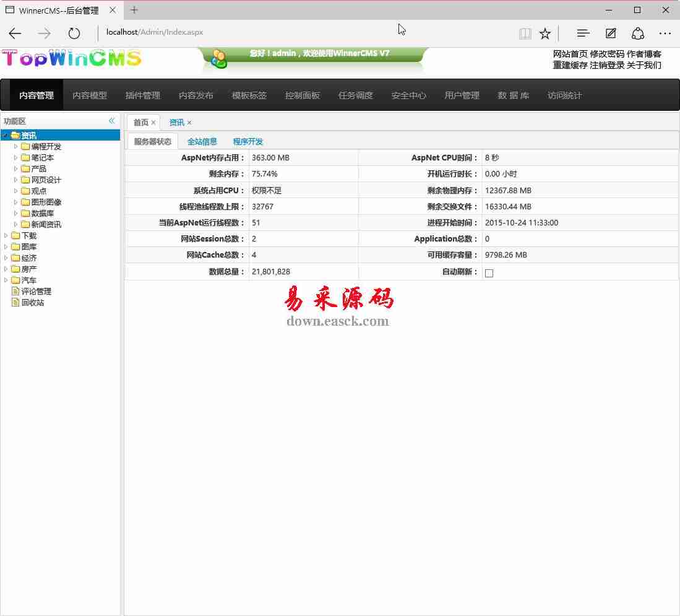
Task: Select the 网页设计 folder in tree
Action: pos(46,180)
